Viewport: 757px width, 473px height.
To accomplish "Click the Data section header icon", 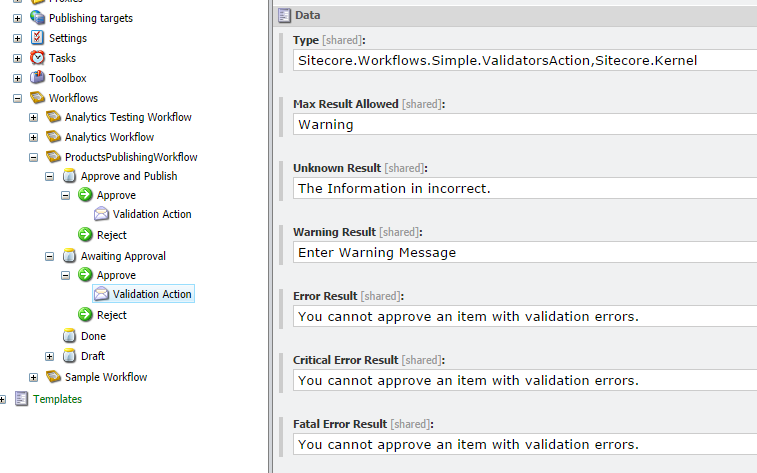I will tap(284, 15).
